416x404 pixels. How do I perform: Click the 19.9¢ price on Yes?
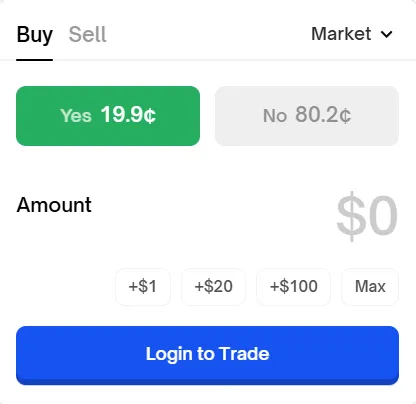tap(128, 115)
